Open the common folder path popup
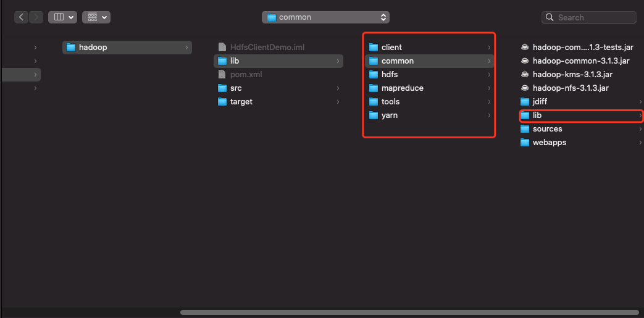The image size is (644, 318). [325, 17]
